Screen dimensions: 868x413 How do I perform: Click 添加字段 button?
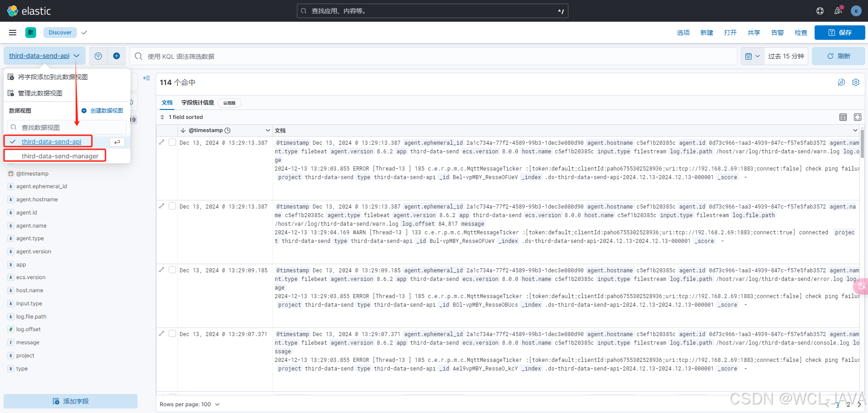(x=71, y=401)
